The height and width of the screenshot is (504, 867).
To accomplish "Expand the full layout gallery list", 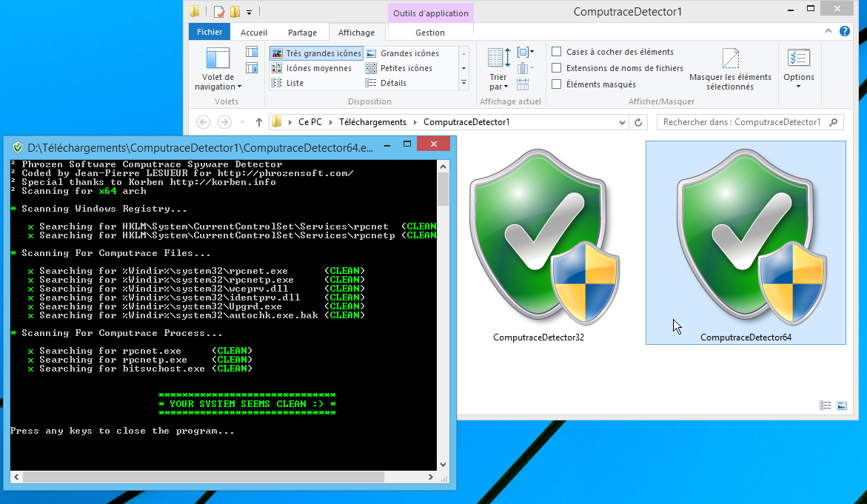I will pyautogui.click(x=464, y=83).
